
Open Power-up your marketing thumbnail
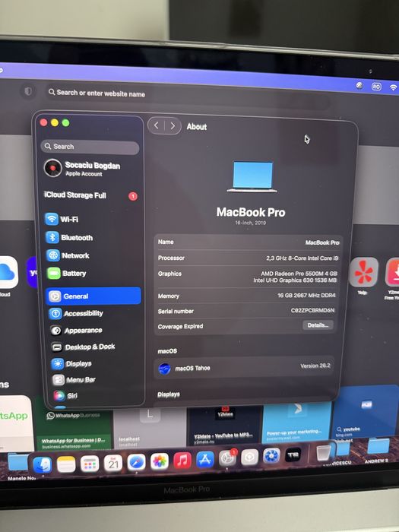296,422
